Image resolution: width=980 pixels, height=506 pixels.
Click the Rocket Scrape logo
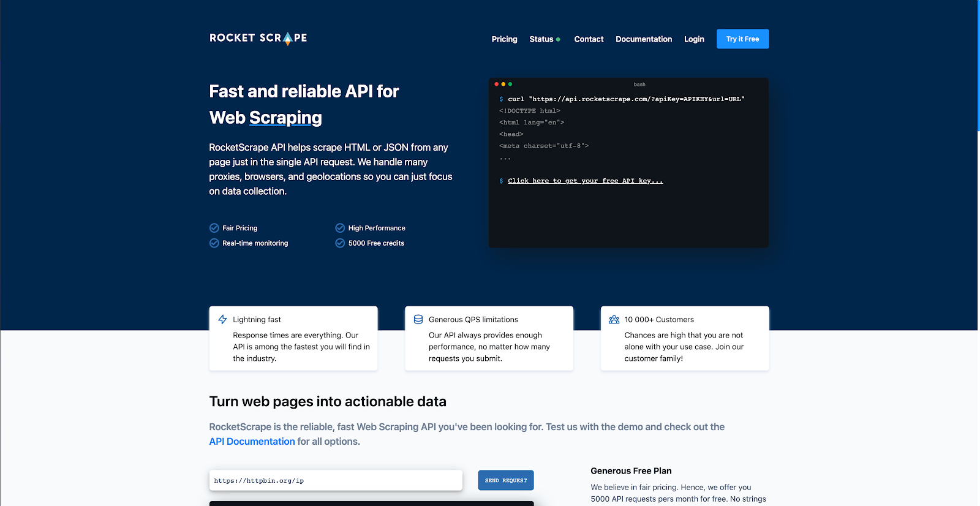pos(258,38)
